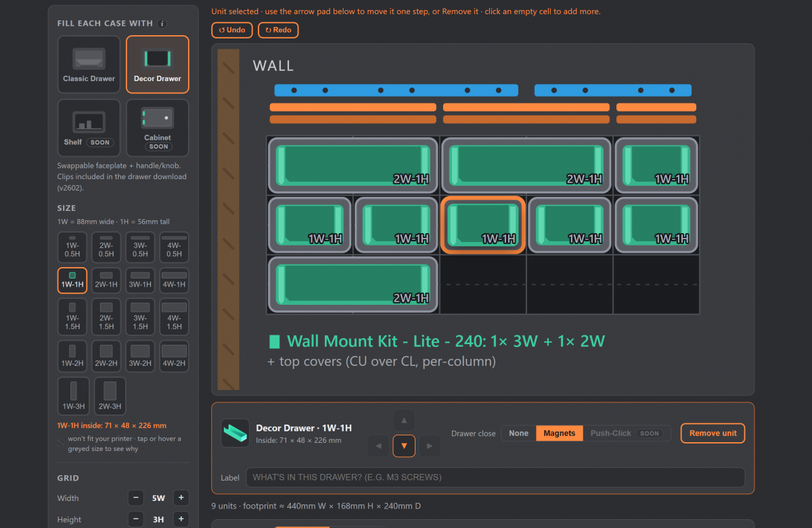The height and width of the screenshot is (528, 812).
Task: Click the '9 units · footprint' summary line
Action: [317, 506]
